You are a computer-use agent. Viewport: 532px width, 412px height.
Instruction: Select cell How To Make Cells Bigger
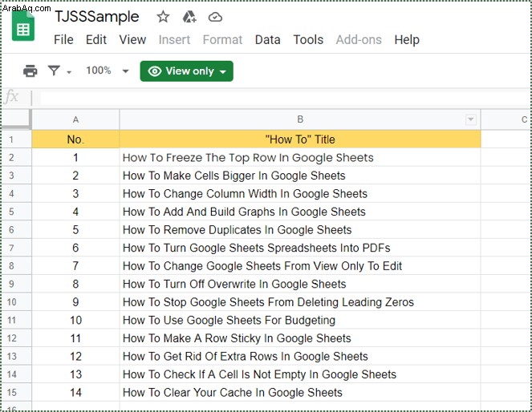point(300,176)
